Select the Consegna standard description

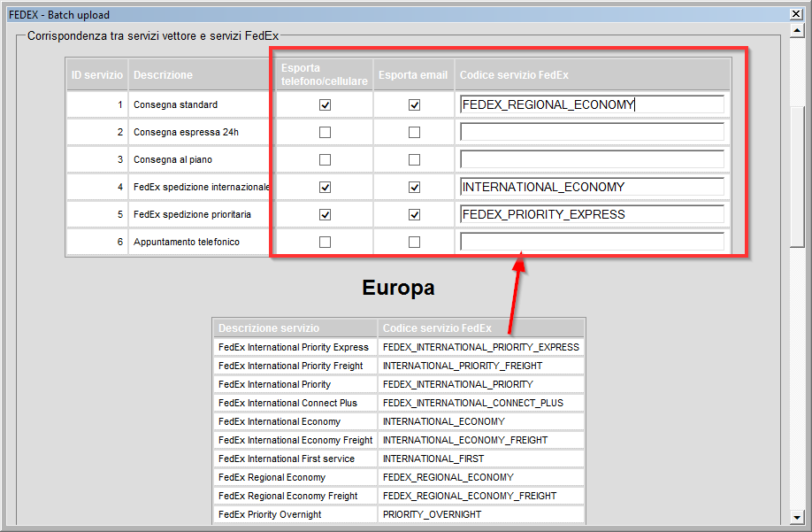click(x=175, y=104)
